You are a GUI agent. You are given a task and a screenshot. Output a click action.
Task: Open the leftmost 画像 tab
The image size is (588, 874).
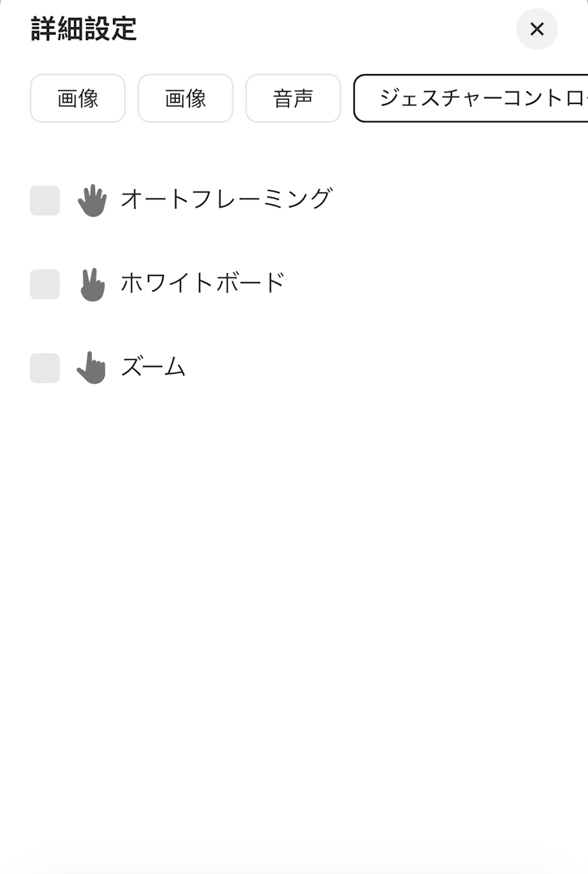pos(78,98)
